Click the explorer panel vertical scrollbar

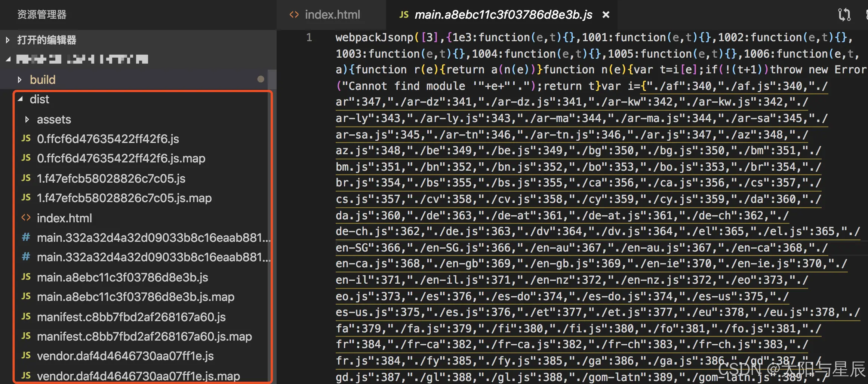(273, 79)
